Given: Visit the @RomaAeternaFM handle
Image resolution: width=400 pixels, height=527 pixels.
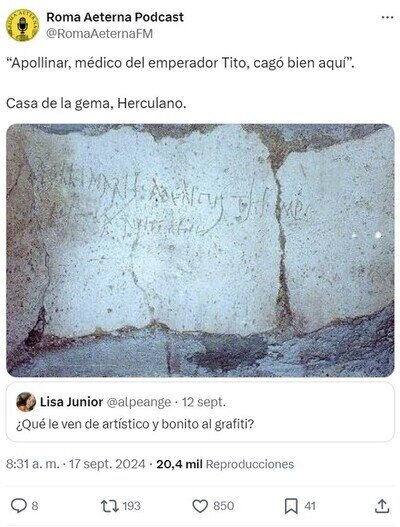Looking at the screenshot, I should 99,34.
